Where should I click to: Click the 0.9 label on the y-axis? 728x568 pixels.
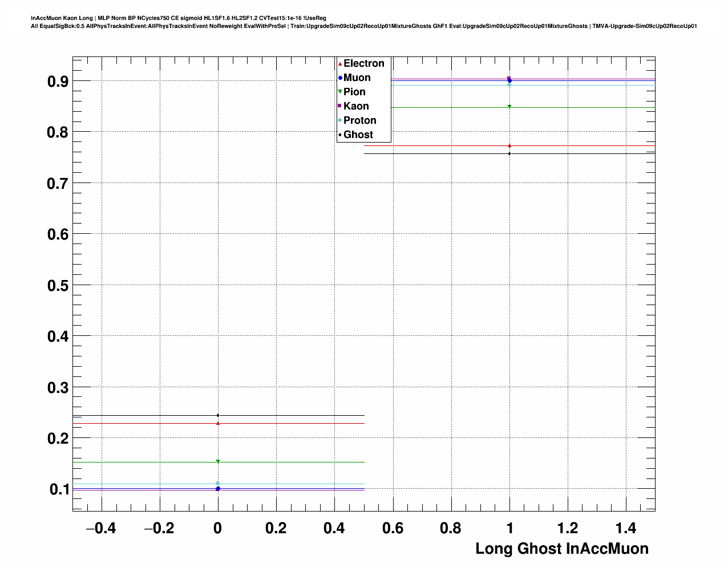(58, 81)
